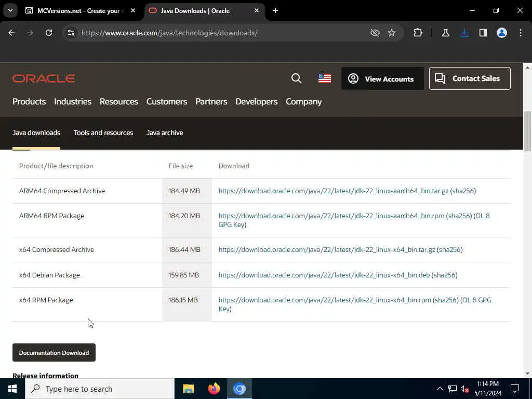Open sha256 for ARM64 RPM Package
This screenshot has height=399, width=532.
pyautogui.click(x=459, y=216)
